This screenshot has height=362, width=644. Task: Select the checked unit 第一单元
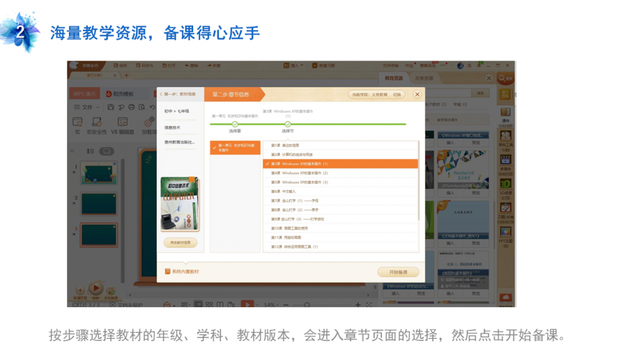235,148
